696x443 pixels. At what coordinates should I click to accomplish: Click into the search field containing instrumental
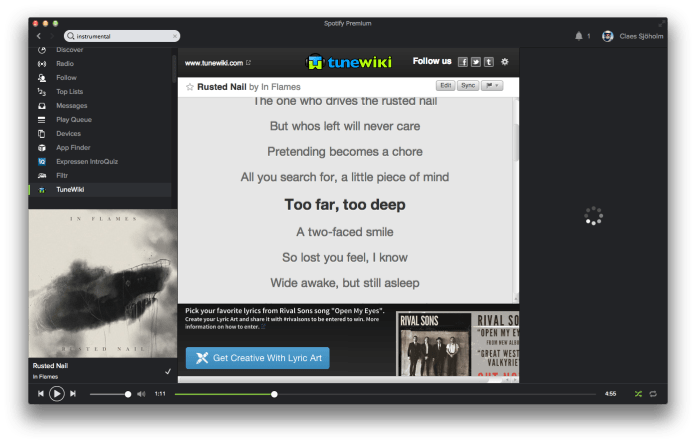point(122,36)
